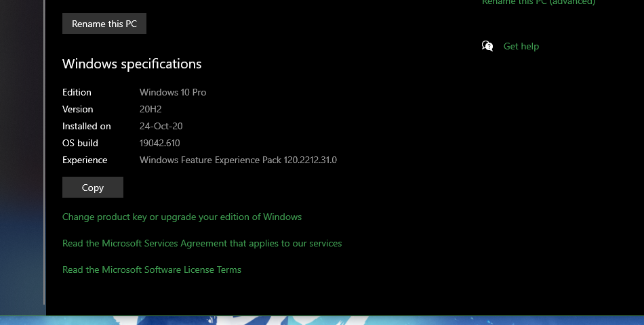Click the Edition label

(77, 92)
